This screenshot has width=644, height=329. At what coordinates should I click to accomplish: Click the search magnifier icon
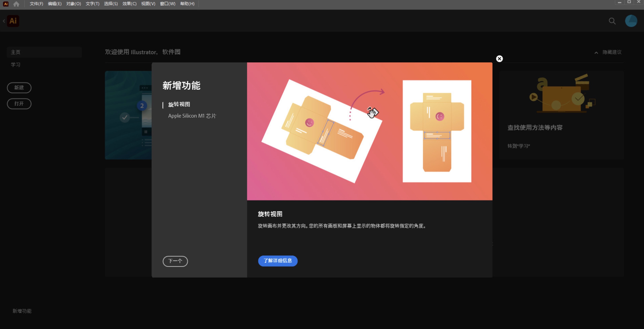(x=612, y=21)
